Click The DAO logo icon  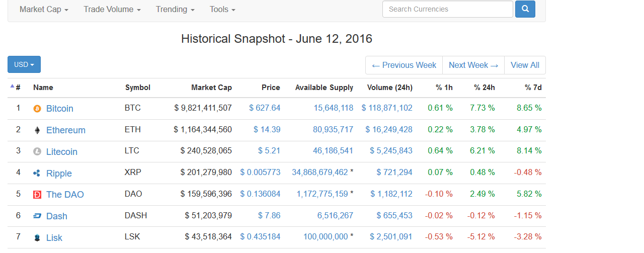click(37, 195)
